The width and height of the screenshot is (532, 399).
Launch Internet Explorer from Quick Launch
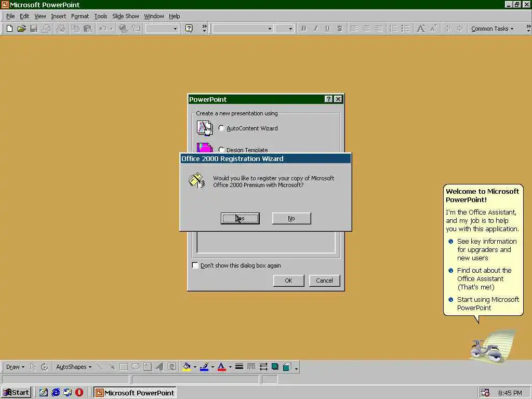56,393
